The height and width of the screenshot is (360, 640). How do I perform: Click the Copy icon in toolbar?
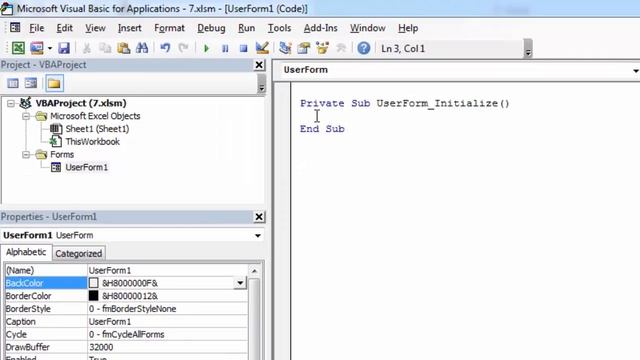105,48
